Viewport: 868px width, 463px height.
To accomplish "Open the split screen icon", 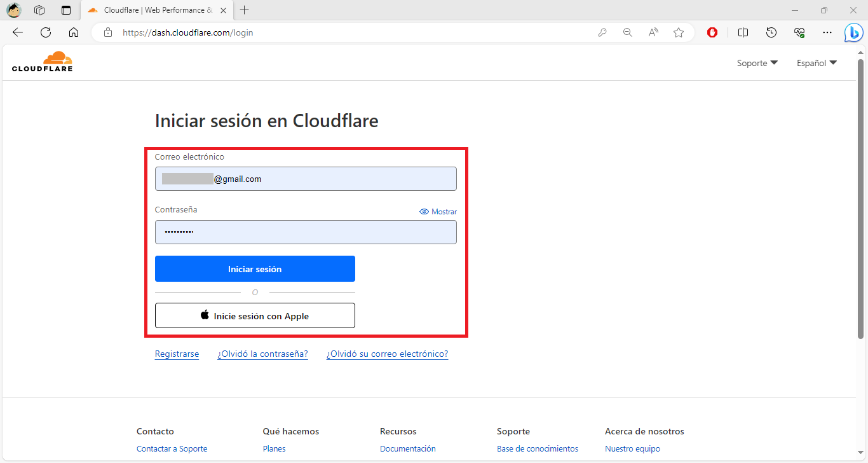I will pyautogui.click(x=743, y=32).
